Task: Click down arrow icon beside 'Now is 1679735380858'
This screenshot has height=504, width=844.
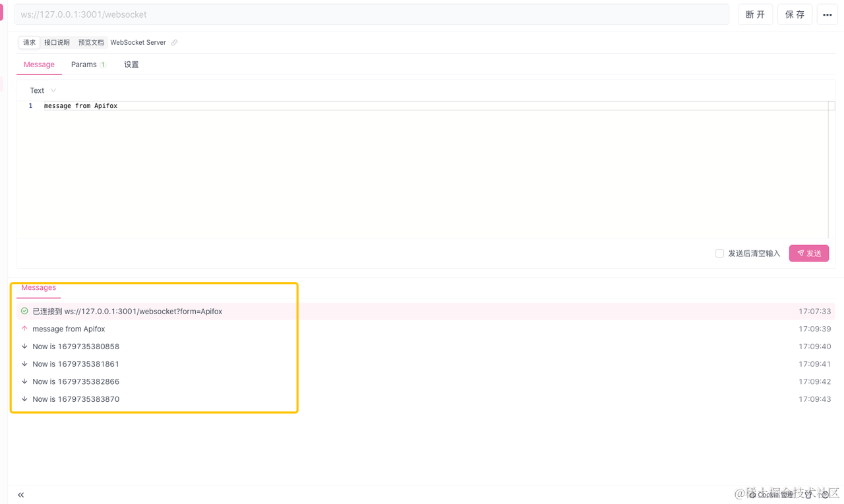Action: pos(24,346)
